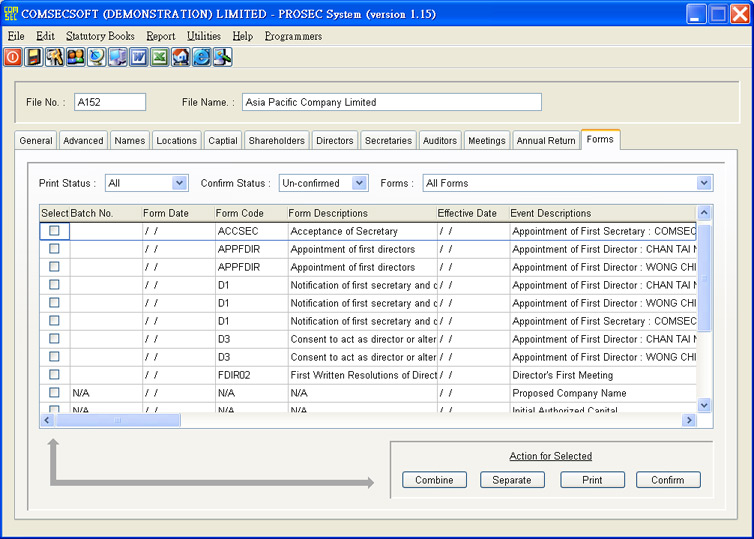Click the two-people users toolbar icon
Screen dimensions: 754x539
75,57
